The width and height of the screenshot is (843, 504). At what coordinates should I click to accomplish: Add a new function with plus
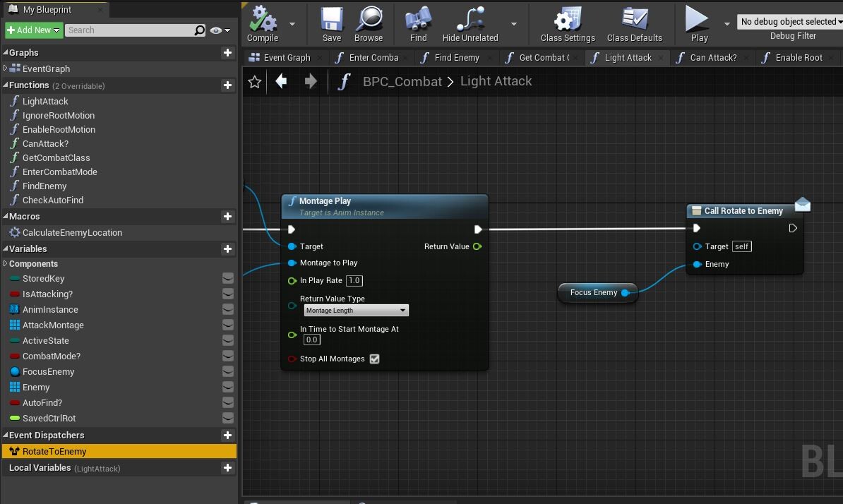tap(227, 85)
